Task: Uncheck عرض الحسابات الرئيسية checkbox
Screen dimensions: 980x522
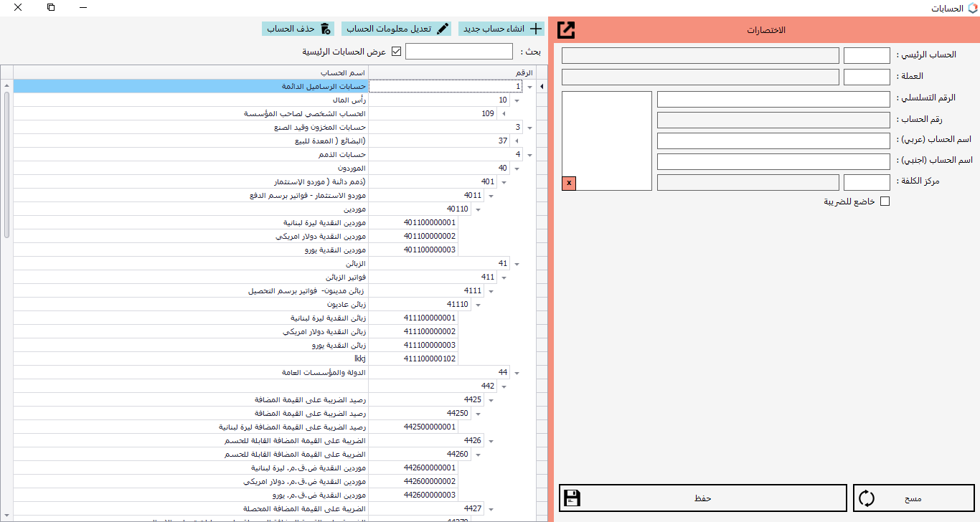Action: (x=396, y=52)
